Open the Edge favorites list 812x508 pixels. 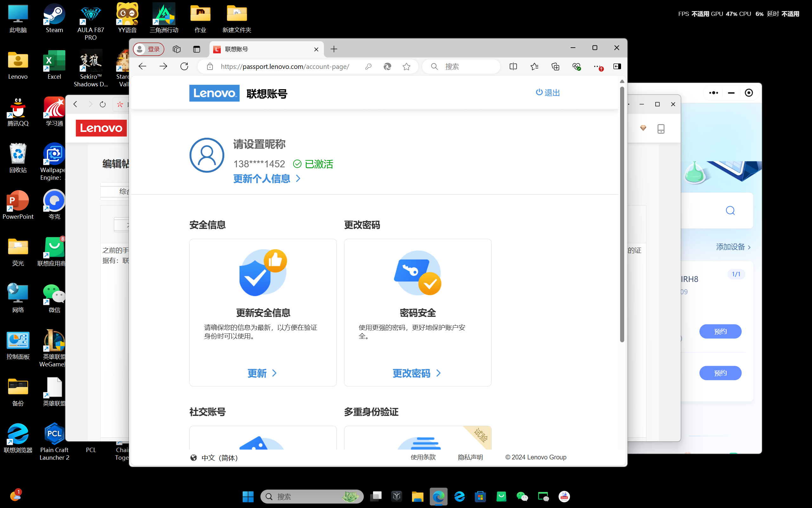tap(534, 67)
